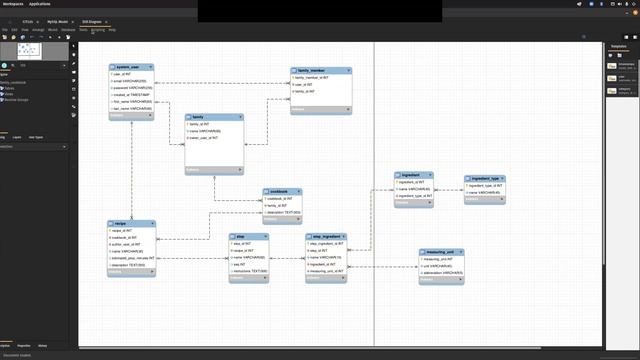
Task: Toggle the left sidebar visibility button
Action: click(x=626, y=37)
